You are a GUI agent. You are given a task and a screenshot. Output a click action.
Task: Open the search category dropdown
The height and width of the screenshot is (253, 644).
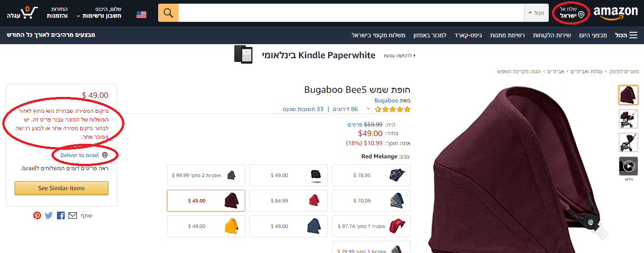pyautogui.click(x=536, y=13)
